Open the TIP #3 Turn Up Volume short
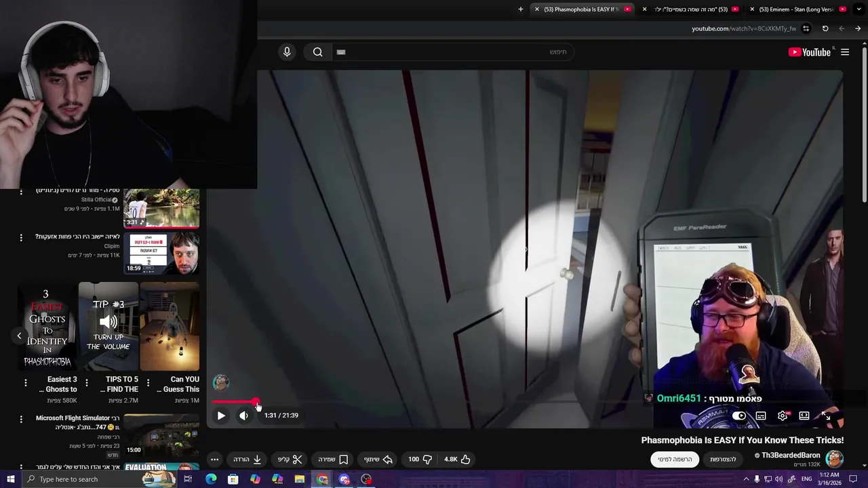Screen dimensions: 868x488 point(108,327)
